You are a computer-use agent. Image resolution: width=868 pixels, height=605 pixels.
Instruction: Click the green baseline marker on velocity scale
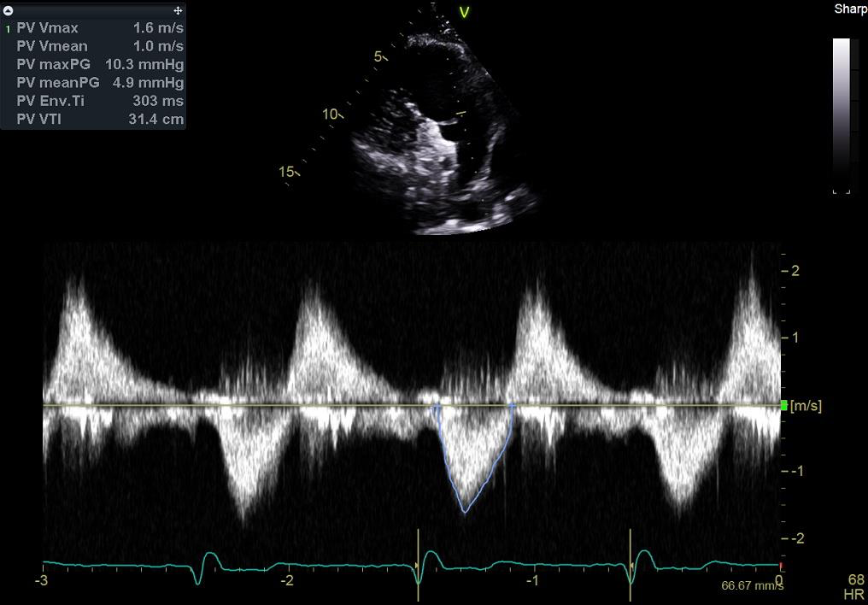pyautogui.click(x=785, y=405)
